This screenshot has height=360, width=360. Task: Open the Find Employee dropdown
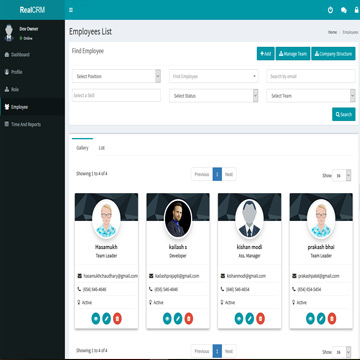coord(214,76)
